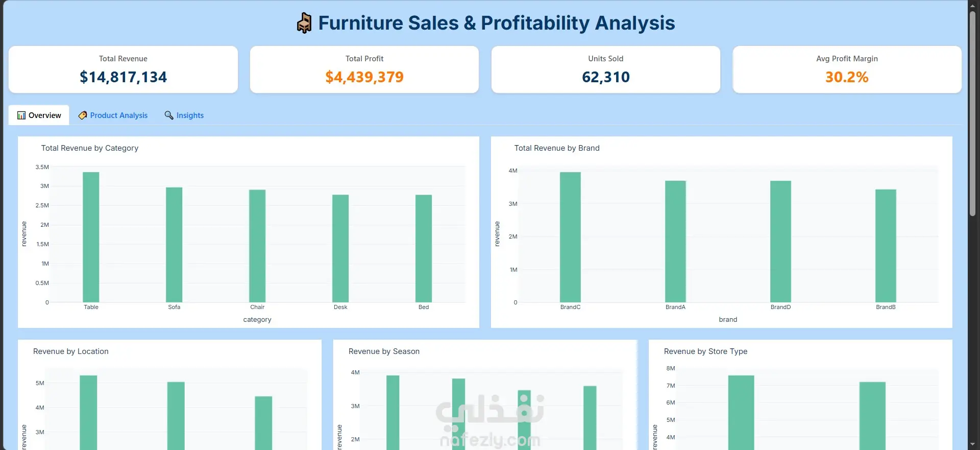The width and height of the screenshot is (980, 450).
Task: Click the BrandC bar in the Revenue by Brand chart
Action: point(570,237)
